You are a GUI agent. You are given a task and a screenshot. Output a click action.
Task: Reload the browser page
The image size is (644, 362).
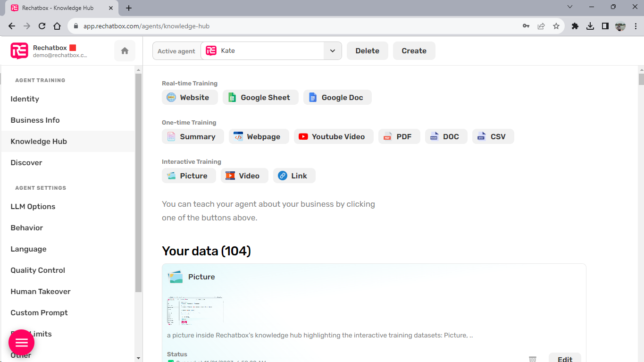[42, 26]
